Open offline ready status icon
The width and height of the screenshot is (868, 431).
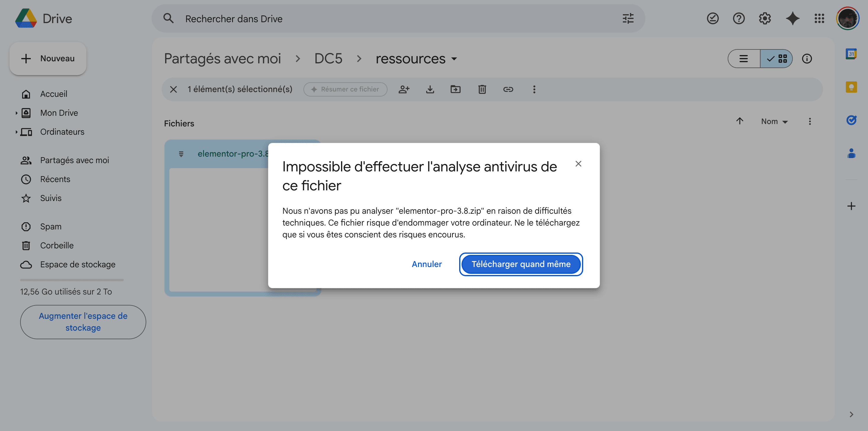coord(713,19)
